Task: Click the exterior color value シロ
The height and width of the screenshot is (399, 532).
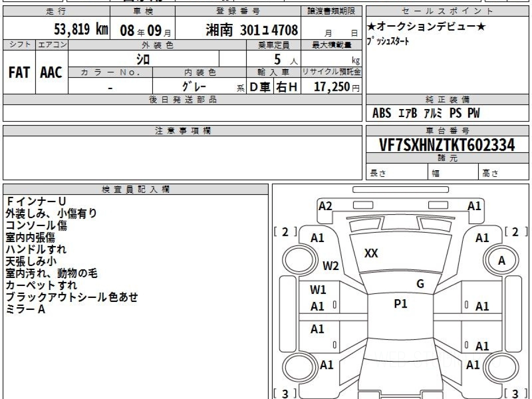Action: 143,59
